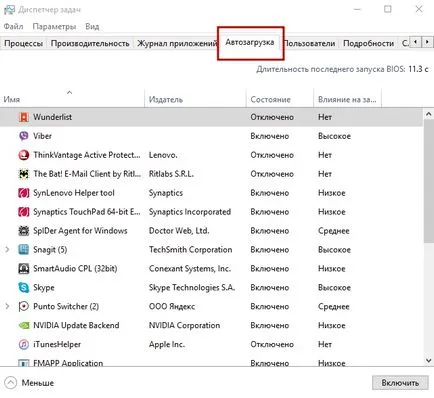Sort by the Издатель column header
434x398 pixels.
click(195, 99)
